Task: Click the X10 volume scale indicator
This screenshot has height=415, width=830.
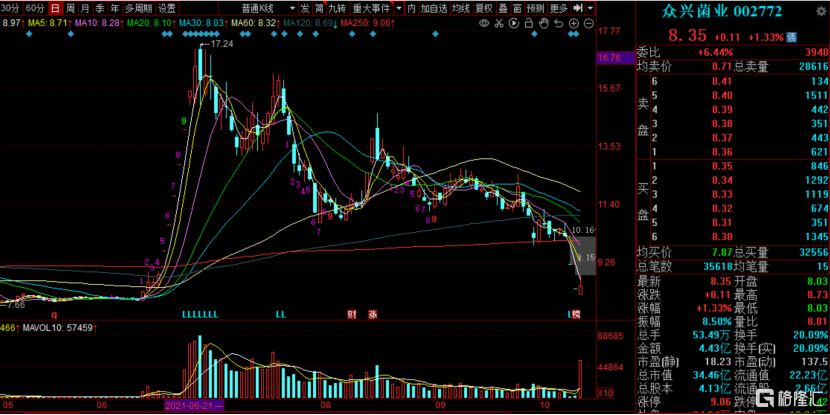Action: (x=604, y=393)
